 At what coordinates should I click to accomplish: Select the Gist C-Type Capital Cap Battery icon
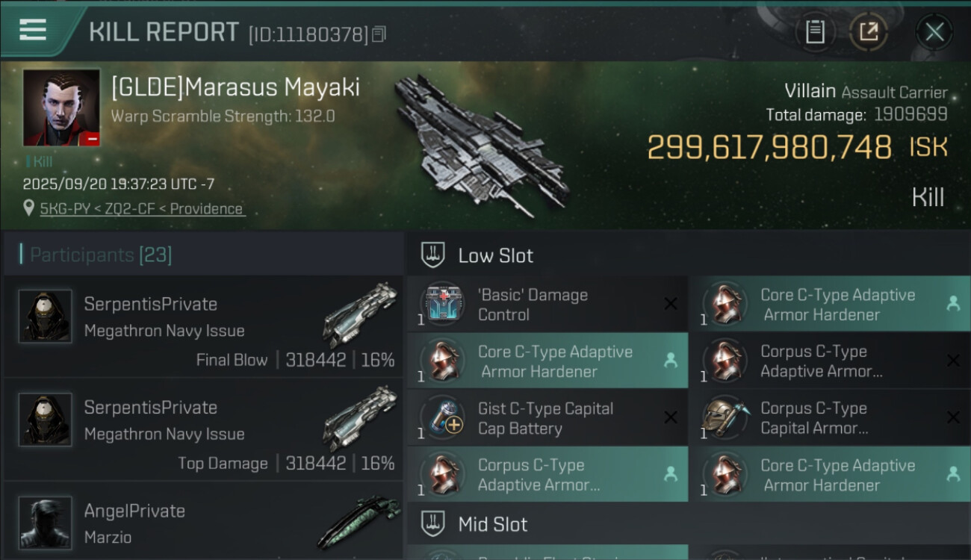pos(443,417)
